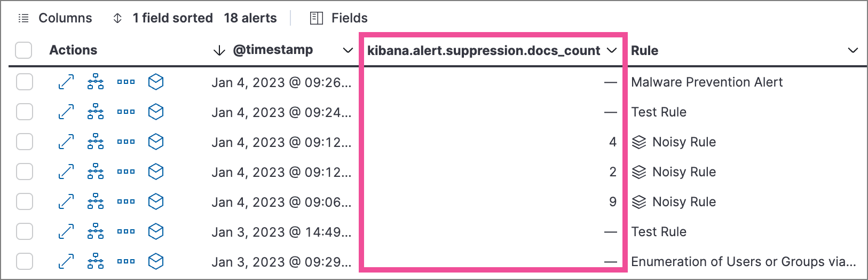The image size is (868, 280).
Task: Analyze event for the Enumeration of Users row
Action: click(96, 261)
